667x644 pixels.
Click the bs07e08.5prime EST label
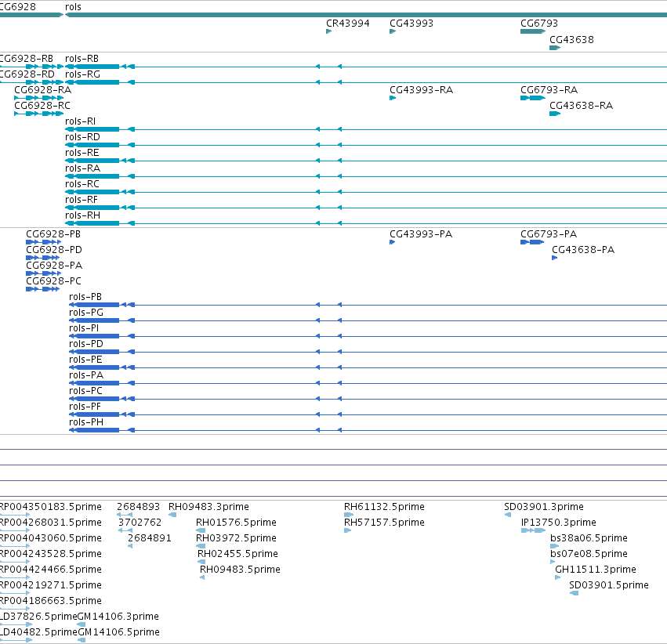click(589, 553)
